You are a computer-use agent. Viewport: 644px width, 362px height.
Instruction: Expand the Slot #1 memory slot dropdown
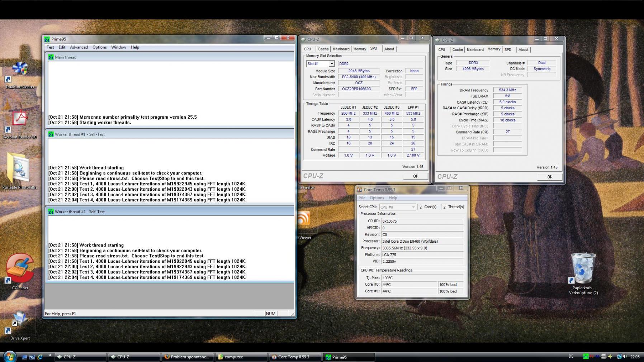[332, 64]
